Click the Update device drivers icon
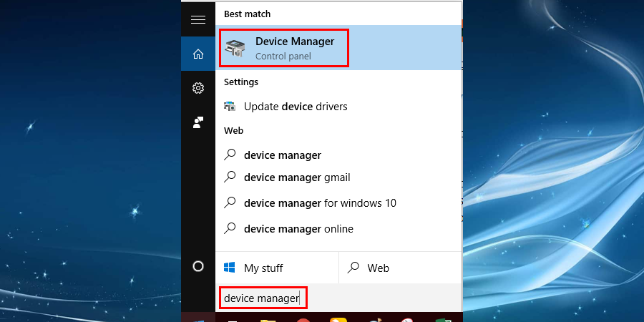This screenshot has height=322, width=644. pos(230,107)
